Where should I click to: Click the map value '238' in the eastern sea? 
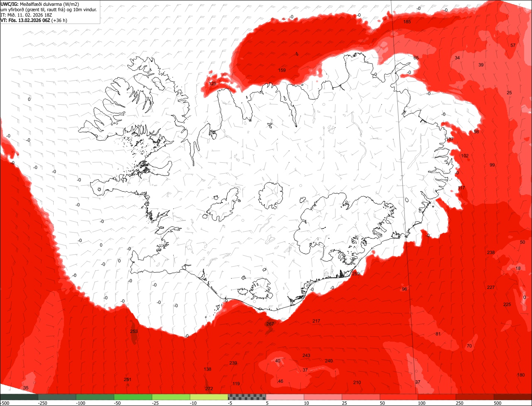(491, 252)
